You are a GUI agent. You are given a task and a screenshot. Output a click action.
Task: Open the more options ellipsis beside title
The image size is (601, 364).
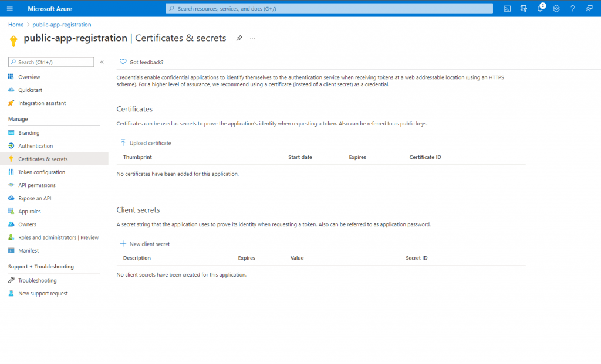click(252, 38)
